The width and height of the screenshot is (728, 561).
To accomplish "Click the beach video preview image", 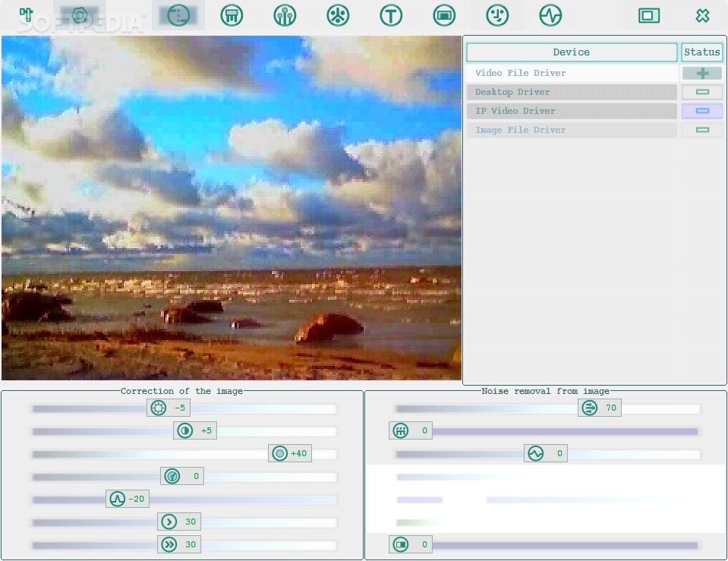I will coord(232,207).
